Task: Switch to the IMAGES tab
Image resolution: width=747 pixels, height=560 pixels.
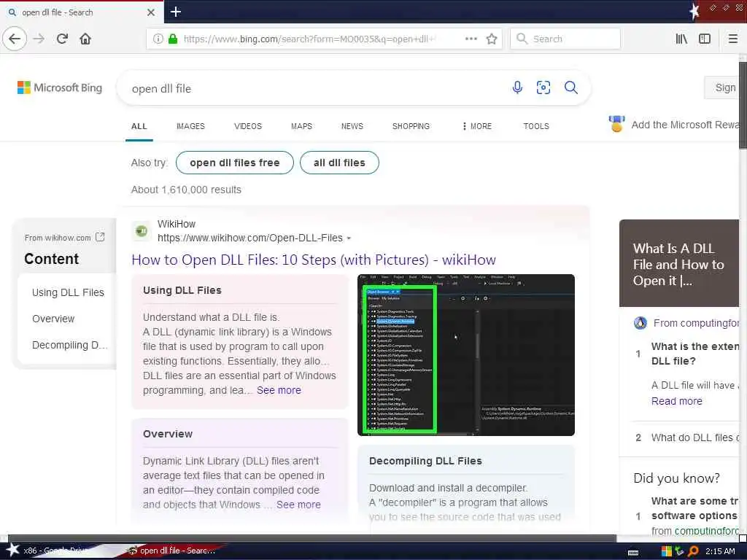Action: pyautogui.click(x=190, y=126)
